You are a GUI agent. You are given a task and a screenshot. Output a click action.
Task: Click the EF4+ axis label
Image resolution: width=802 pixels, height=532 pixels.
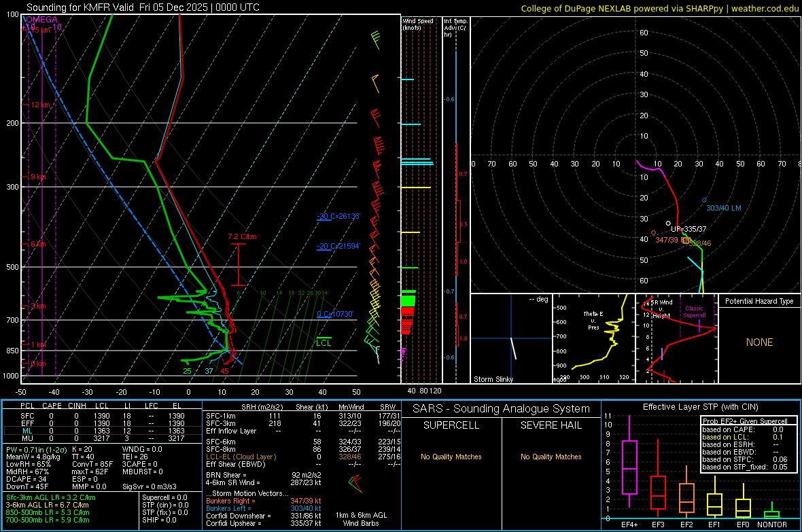pyautogui.click(x=629, y=525)
